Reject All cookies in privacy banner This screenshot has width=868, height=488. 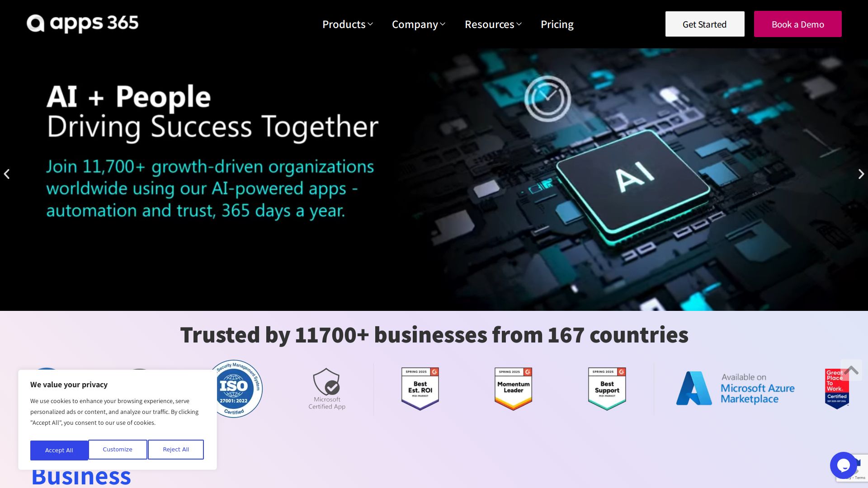point(176,450)
